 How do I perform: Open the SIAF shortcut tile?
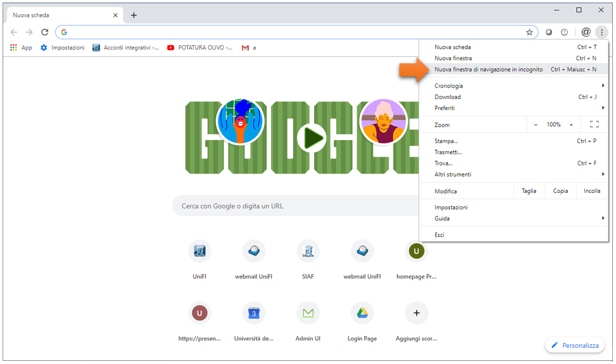point(308,259)
